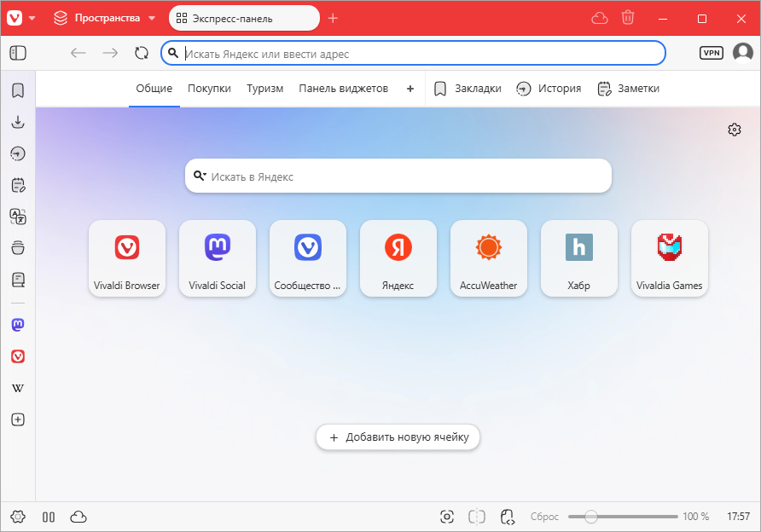This screenshot has width=761, height=532.
Task: Open the Reading List panel
Action: tap(17, 279)
